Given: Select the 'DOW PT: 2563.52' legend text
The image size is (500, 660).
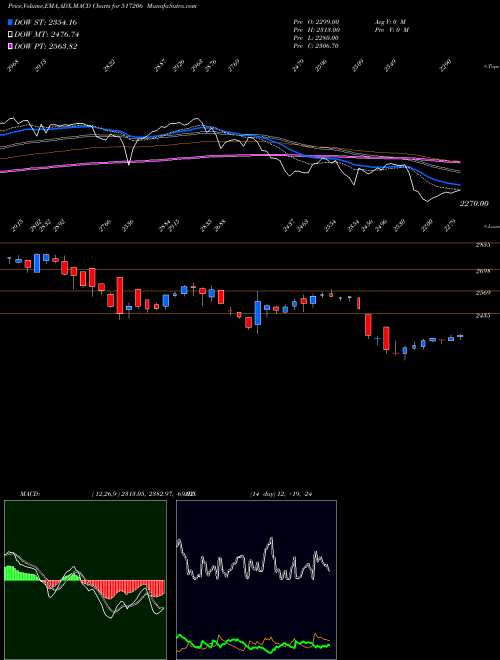Looking at the screenshot, I should point(45,46).
